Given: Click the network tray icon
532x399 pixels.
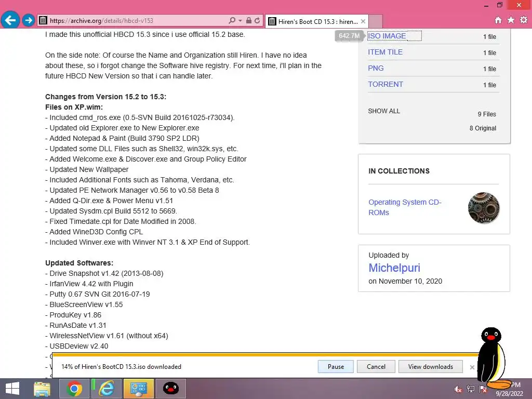Looking at the screenshot, I should click(470, 389).
